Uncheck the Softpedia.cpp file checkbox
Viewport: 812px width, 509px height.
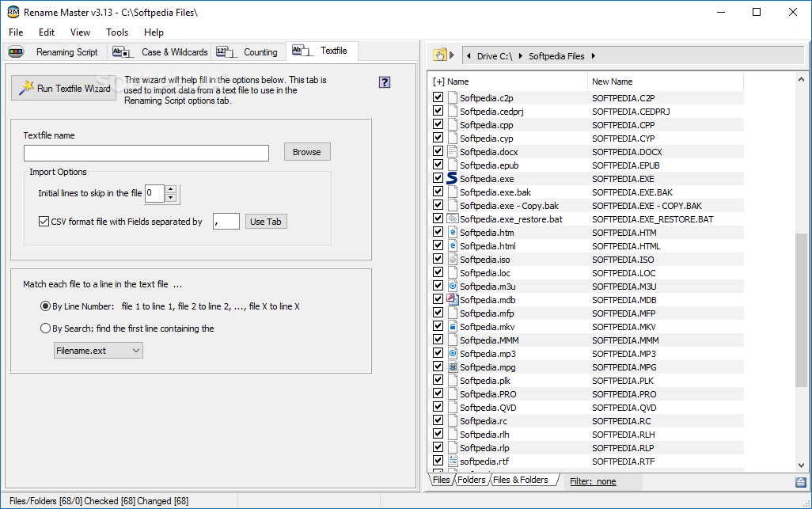[438, 123]
